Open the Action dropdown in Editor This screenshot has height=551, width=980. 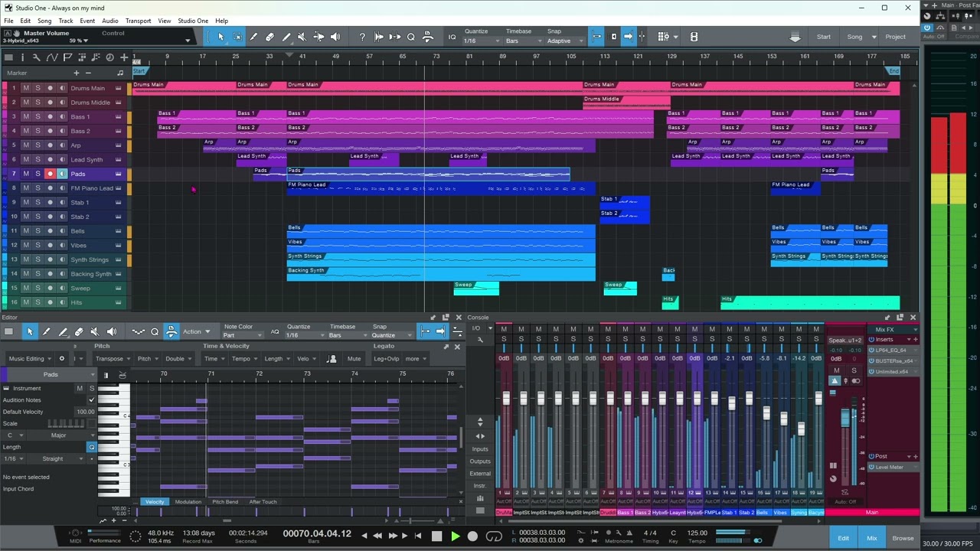(x=196, y=331)
